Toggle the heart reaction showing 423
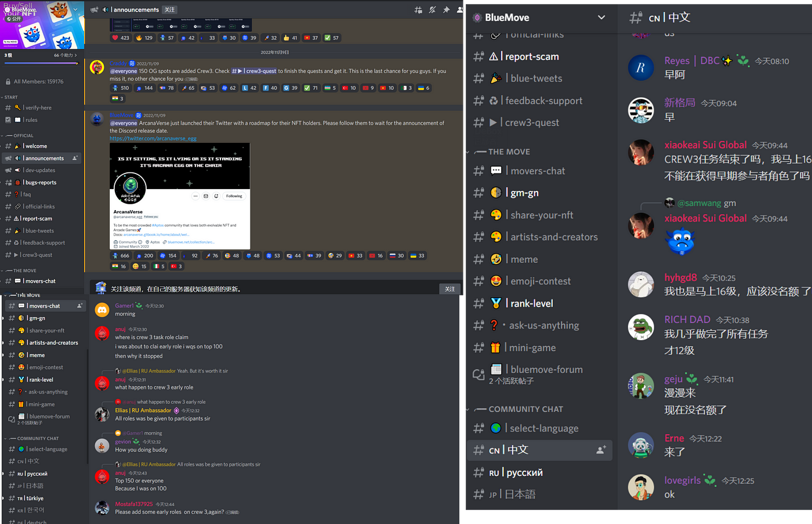The height and width of the screenshot is (524, 812). pos(121,38)
